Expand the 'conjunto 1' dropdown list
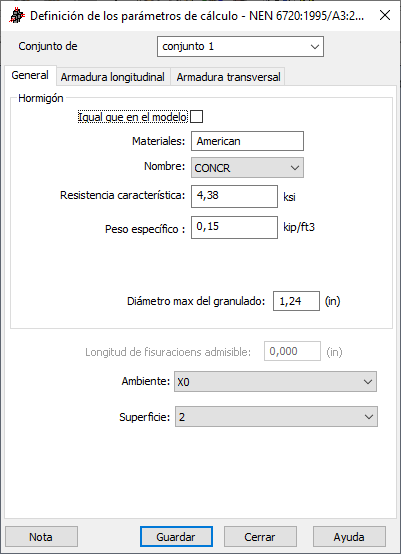401x554 pixels. [x=240, y=47]
